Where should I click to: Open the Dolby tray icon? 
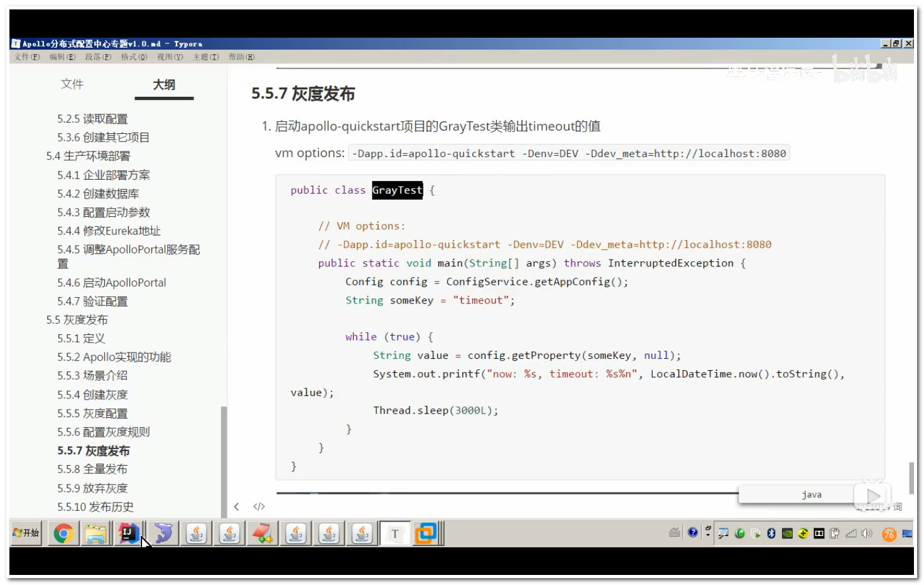pyautogui.click(x=819, y=533)
